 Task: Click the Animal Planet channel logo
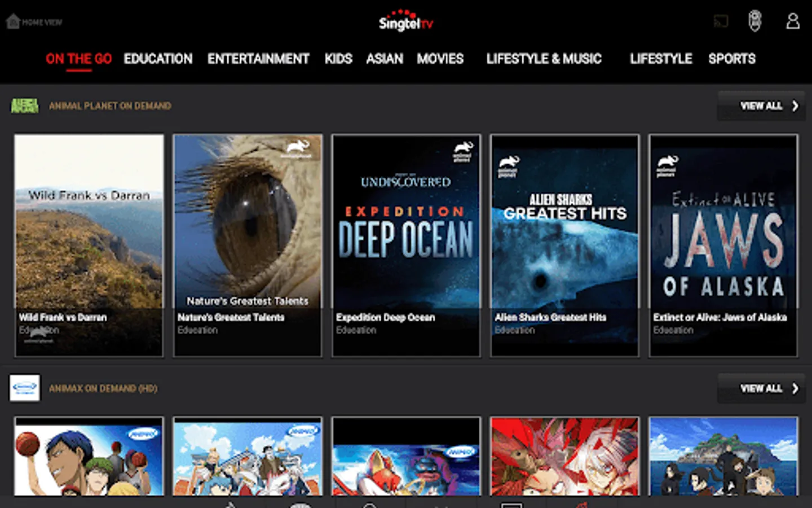tap(25, 106)
